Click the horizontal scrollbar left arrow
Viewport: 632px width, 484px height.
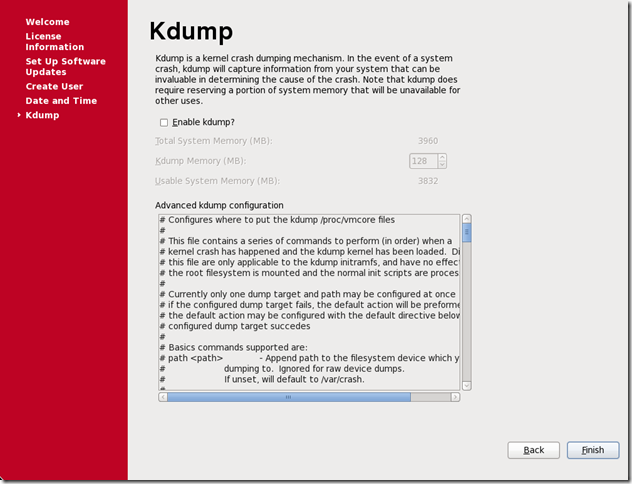[163, 397]
